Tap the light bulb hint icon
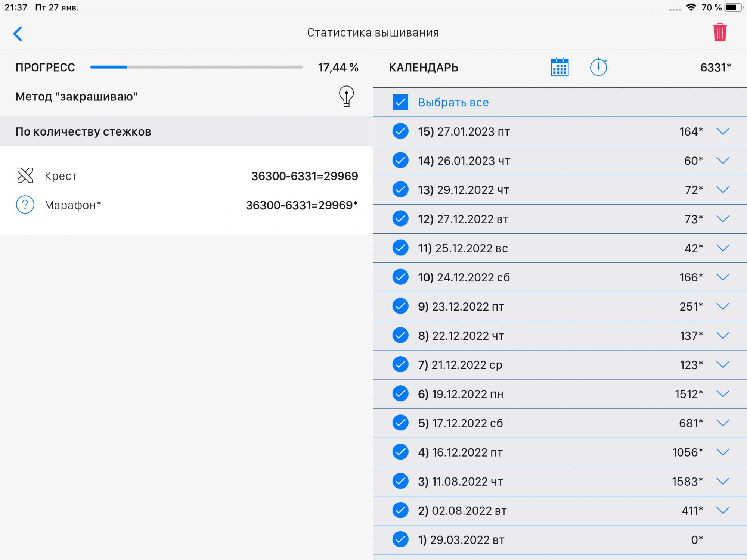This screenshot has height=560, width=747. (x=346, y=96)
